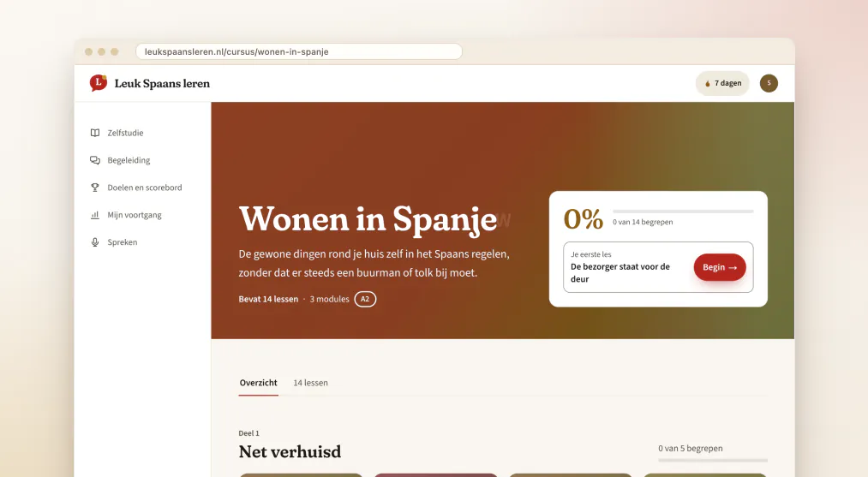Click the Leuk Spaans leren site title
Viewport: 868px width, 477px height.
162,84
